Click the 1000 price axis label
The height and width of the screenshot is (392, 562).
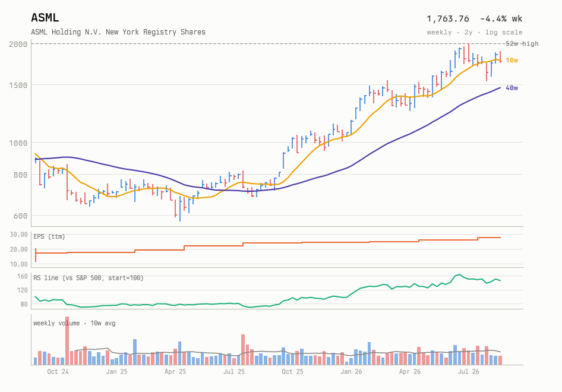tap(18, 143)
